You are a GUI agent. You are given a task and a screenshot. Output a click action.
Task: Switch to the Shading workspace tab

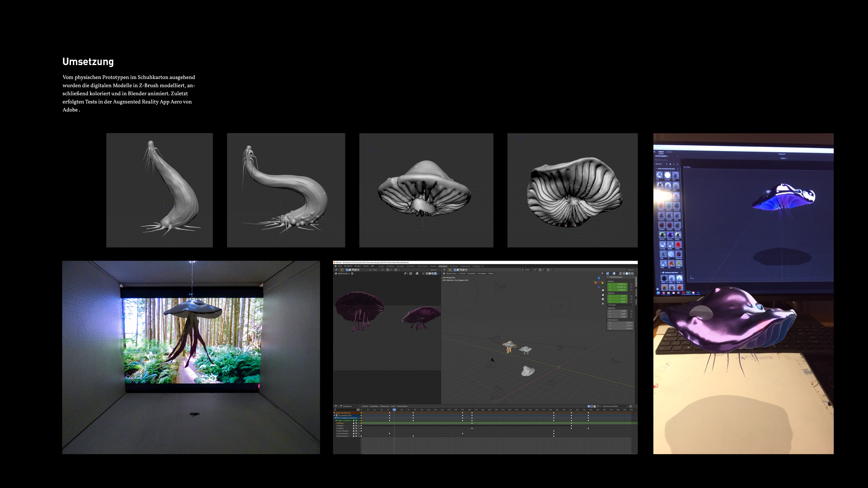click(433, 266)
